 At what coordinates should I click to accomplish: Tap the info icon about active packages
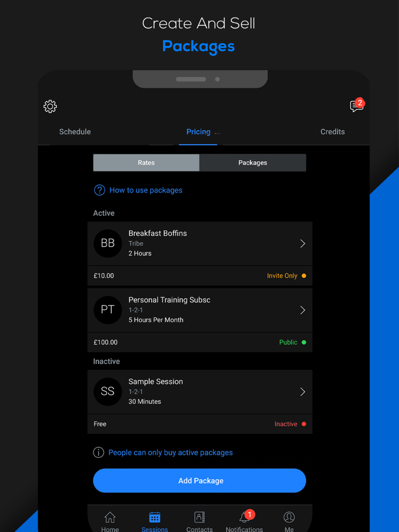pyautogui.click(x=99, y=452)
